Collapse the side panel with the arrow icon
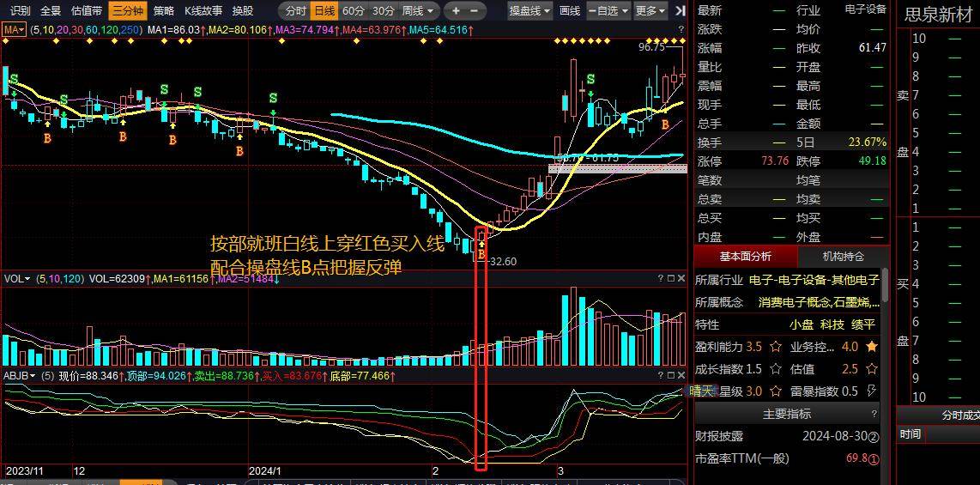Screen dimensions: 980x485 [x=681, y=10]
